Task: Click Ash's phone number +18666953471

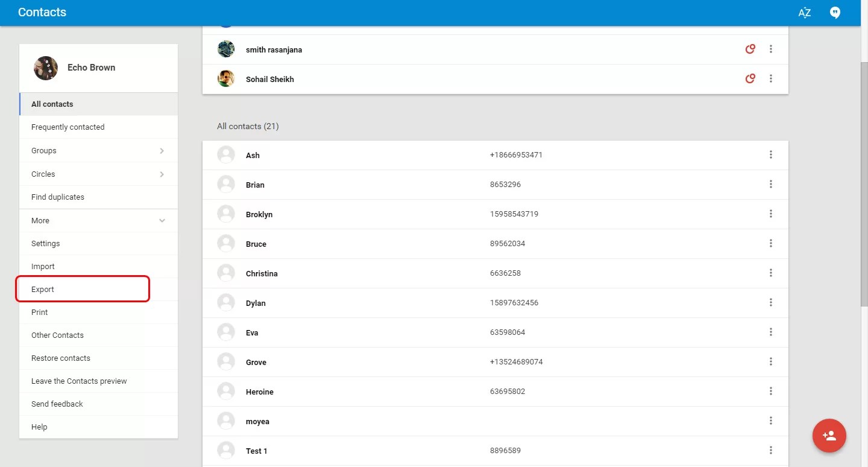Action: [517, 155]
